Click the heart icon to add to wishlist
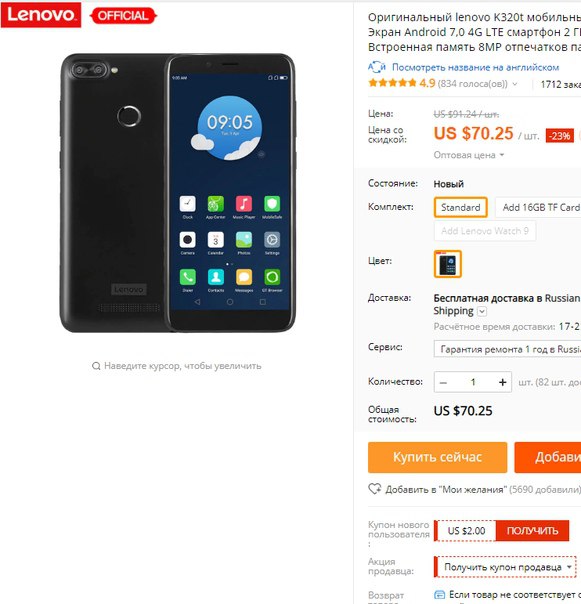 point(374,489)
